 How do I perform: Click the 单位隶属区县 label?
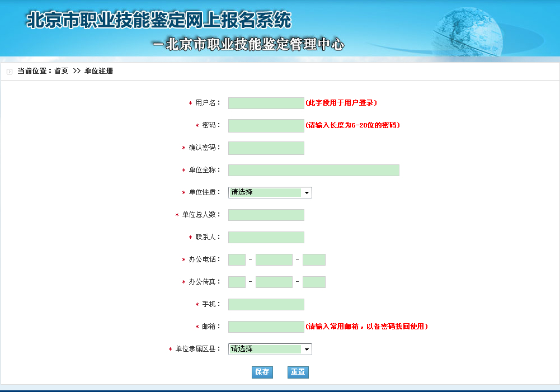[x=197, y=349]
